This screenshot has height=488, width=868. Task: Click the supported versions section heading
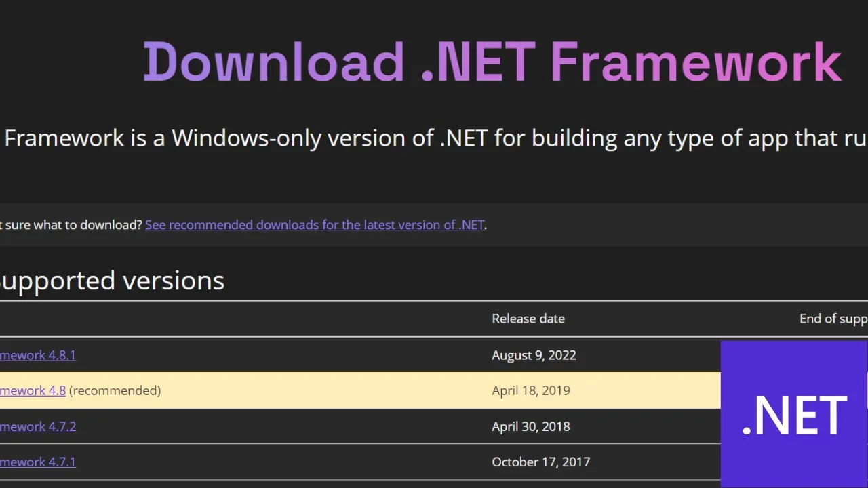click(112, 280)
